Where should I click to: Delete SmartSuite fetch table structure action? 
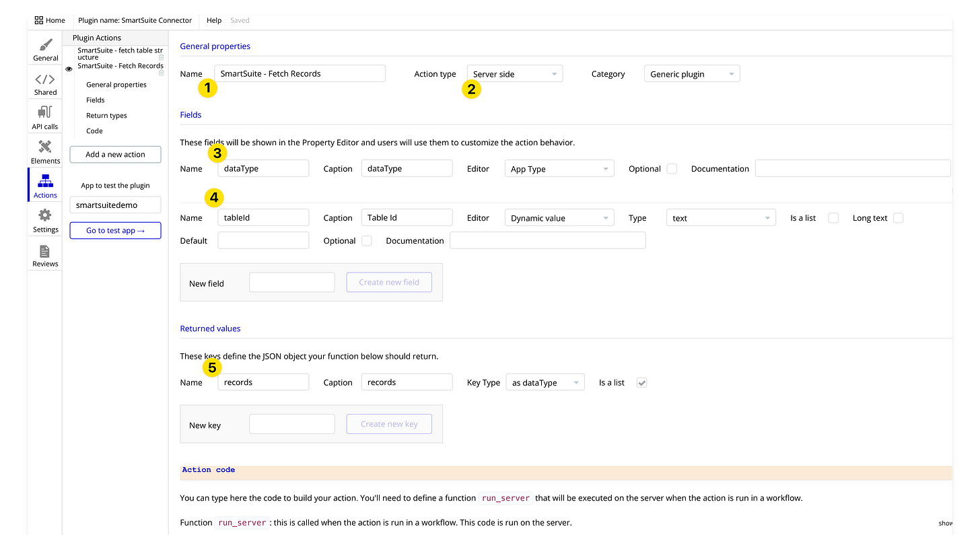(162, 58)
